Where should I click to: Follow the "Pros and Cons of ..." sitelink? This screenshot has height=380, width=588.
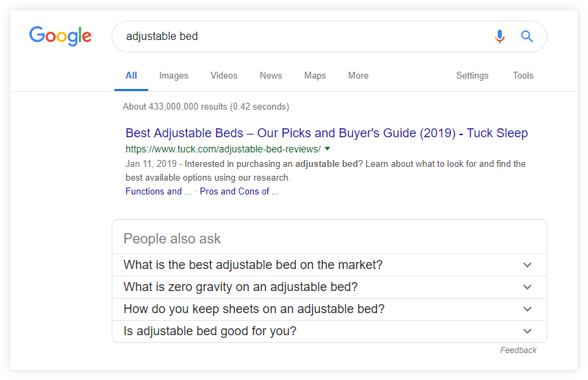tap(239, 191)
